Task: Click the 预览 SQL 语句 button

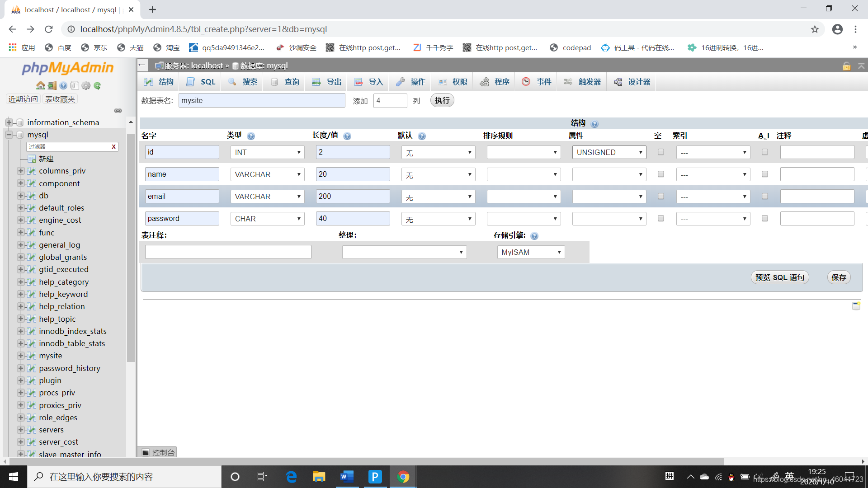Action: 780,277
